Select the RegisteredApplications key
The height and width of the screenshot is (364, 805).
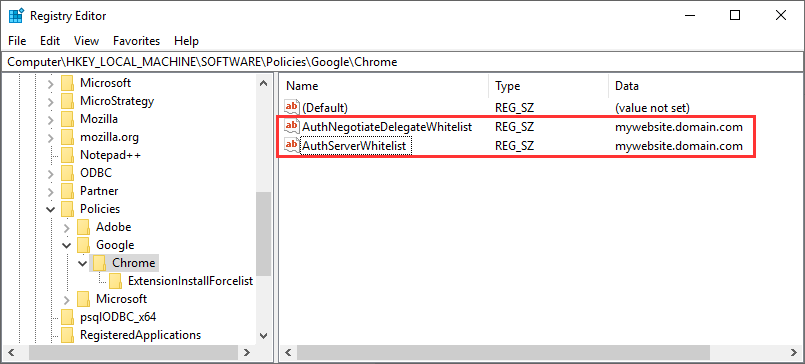[x=140, y=335]
